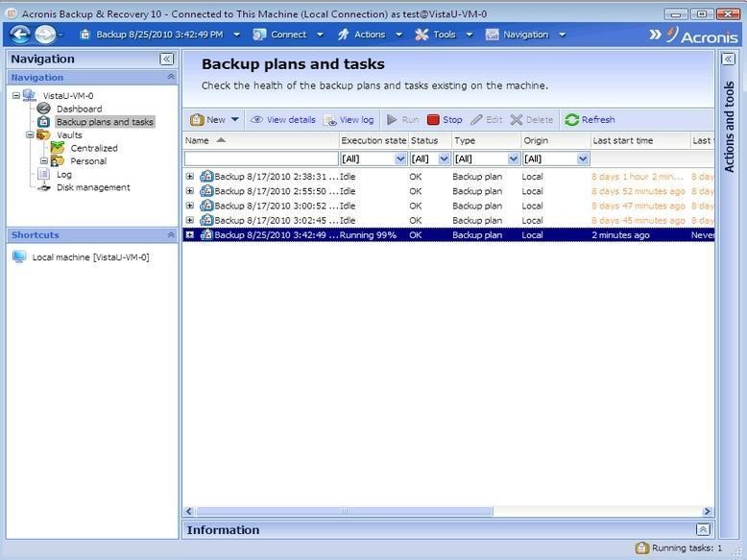Expand Backup 8/17/2010 3:02:45 plan row
747x560 pixels.
click(189, 220)
